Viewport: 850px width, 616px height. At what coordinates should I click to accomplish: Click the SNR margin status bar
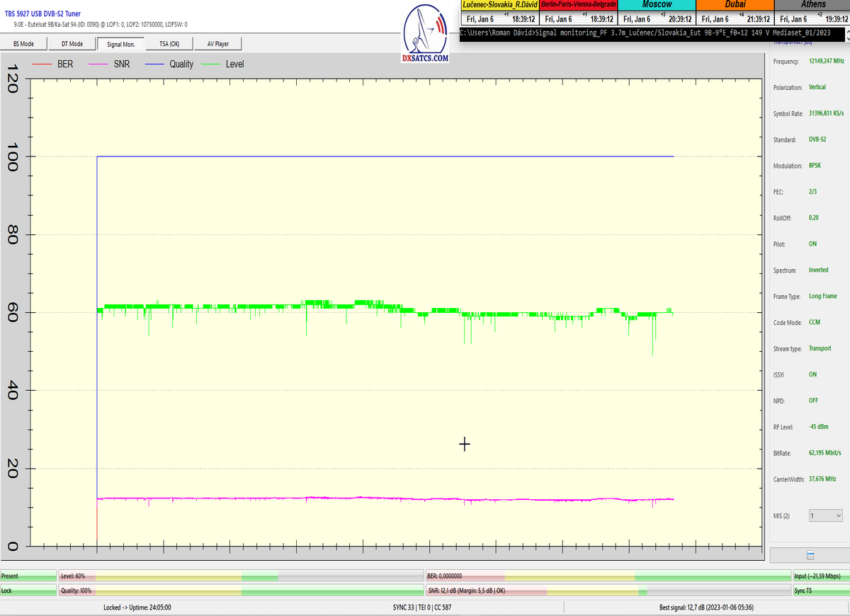pos(608,591)
